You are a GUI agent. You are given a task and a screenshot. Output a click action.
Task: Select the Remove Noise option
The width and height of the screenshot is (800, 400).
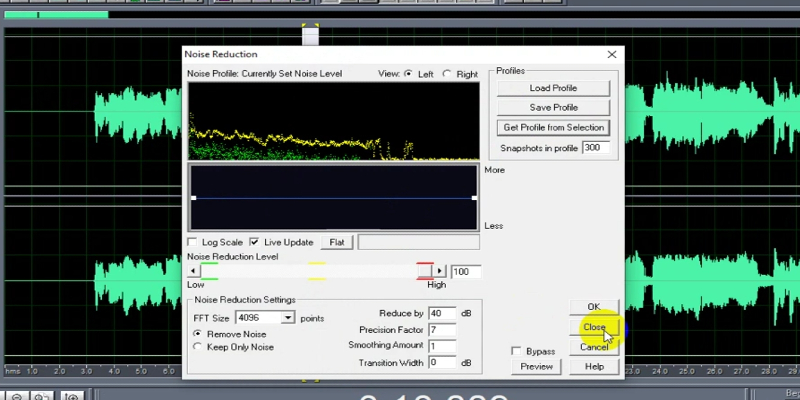click(x=198, y=333)
